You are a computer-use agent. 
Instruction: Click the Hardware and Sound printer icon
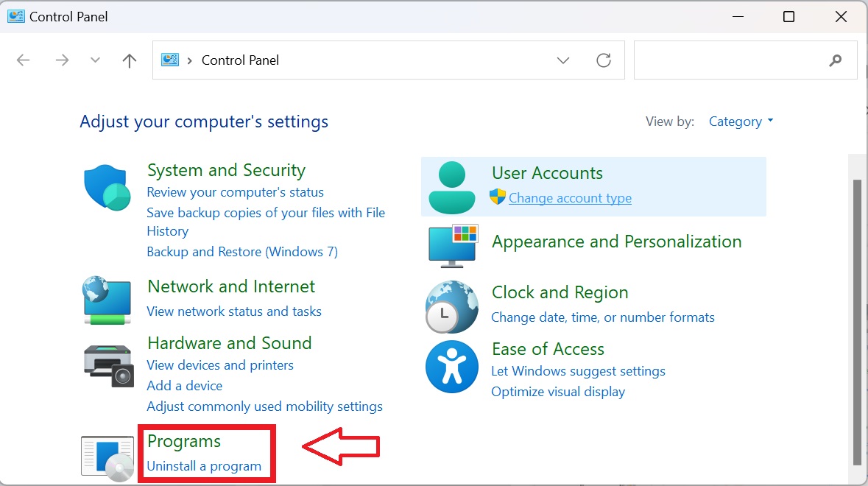click(108, 364)
